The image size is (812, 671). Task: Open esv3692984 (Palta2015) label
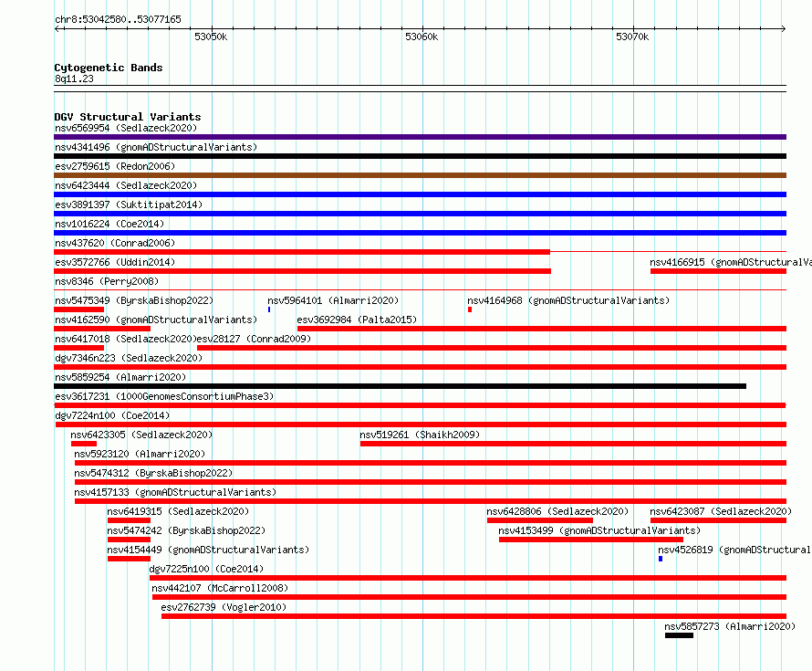click(x=357, y=320)
